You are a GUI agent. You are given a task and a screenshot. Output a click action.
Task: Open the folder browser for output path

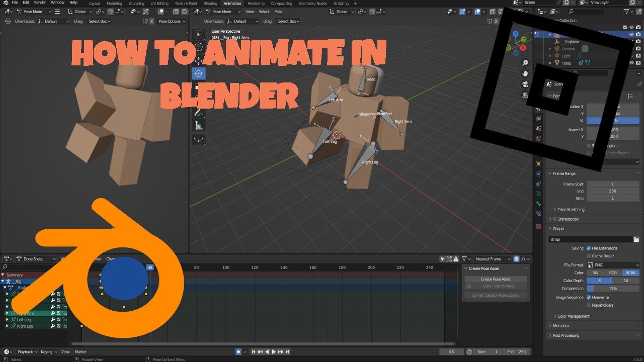[x=636, y=239]
